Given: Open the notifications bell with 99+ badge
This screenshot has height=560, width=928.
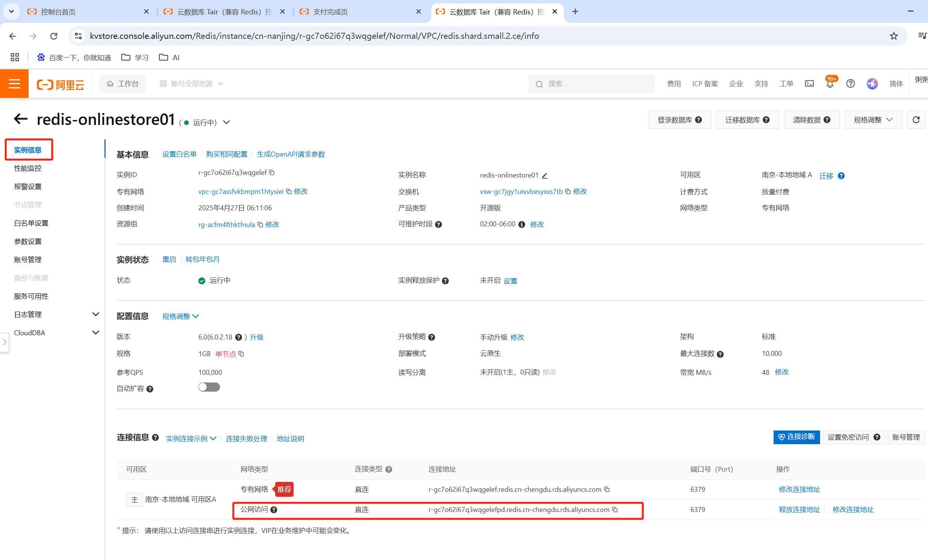Looking at the screenshot, I should click(830, 83).
